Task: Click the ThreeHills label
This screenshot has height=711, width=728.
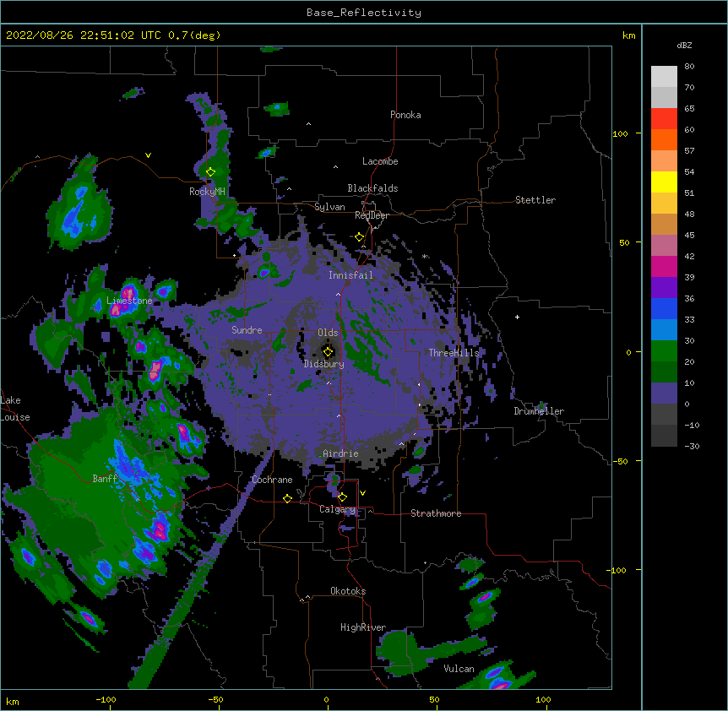Action: [x=454, y=353]
